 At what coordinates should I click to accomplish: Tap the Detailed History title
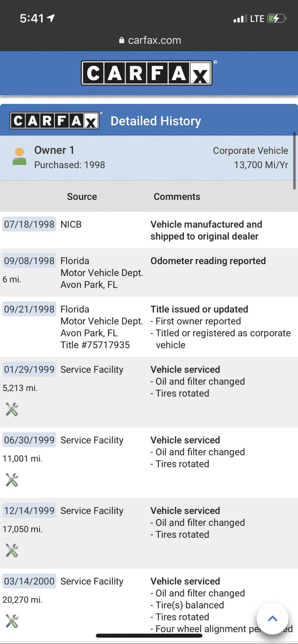(x=156, y=121)
